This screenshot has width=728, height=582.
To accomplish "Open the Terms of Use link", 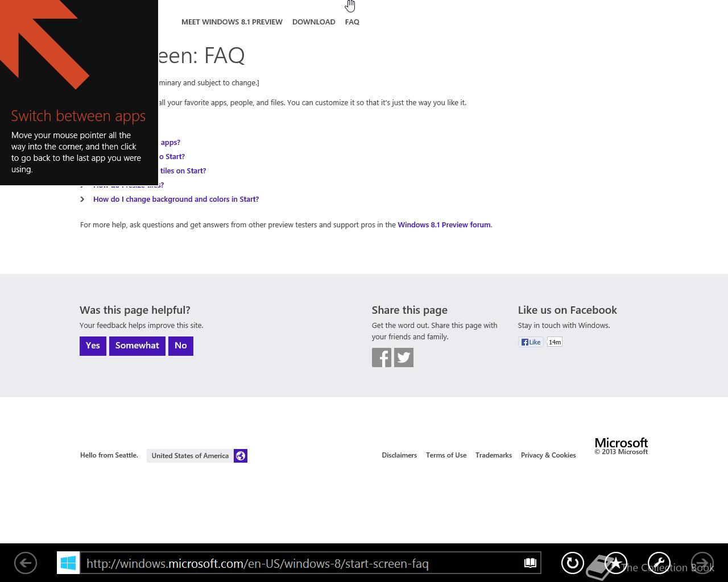I will coord(446,455).
